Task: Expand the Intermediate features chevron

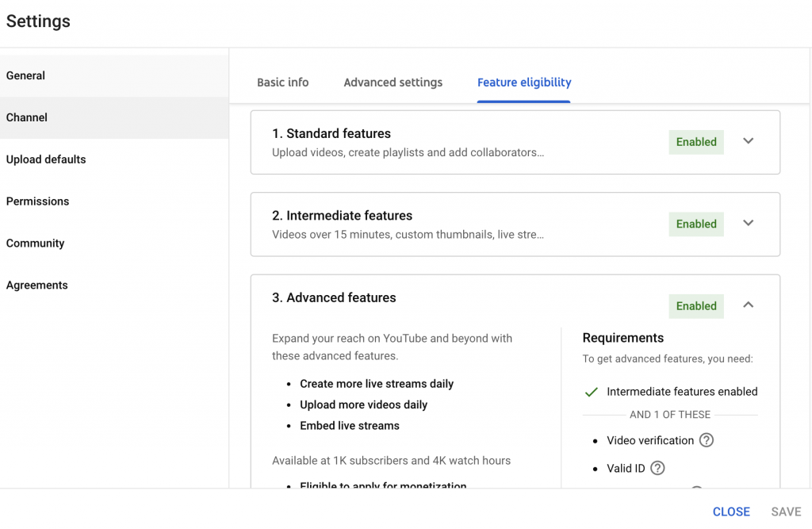Action: [749, 223]
